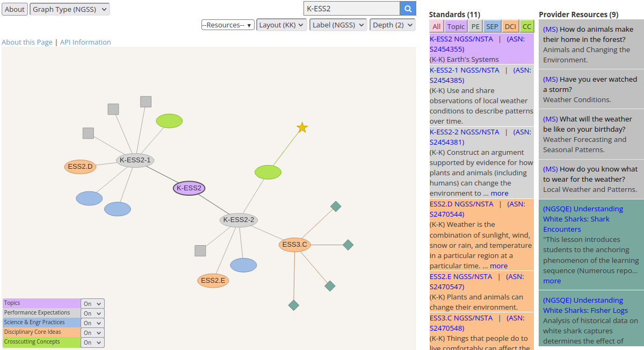Click the orange ESS2.E graph node

pos(213,281)
